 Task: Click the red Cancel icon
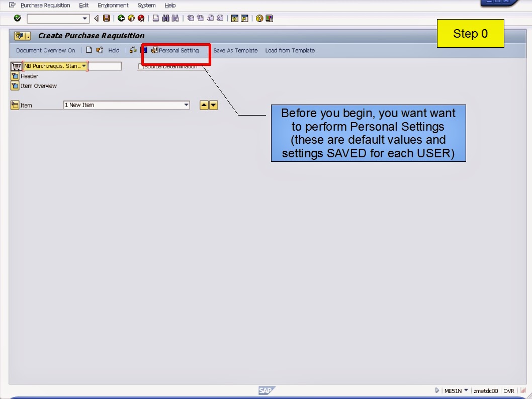[141, 18]
